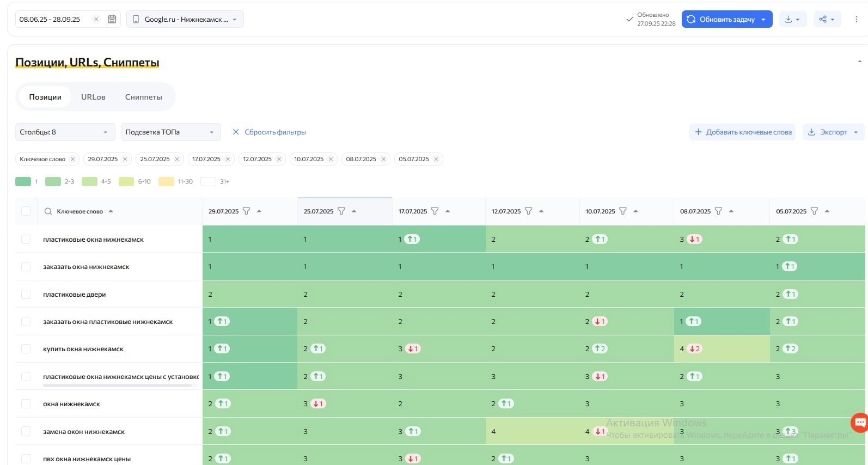Collapse the Позиции, URLs, Сниппеты section
This screenshot has height=465, width=868.
(x=859, y=62)
